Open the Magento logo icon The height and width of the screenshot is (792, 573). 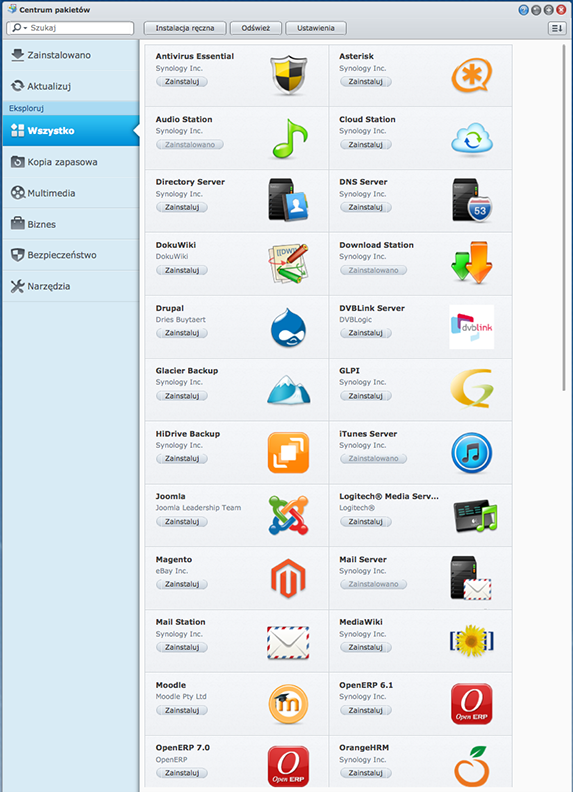click(x=288, y=578)
